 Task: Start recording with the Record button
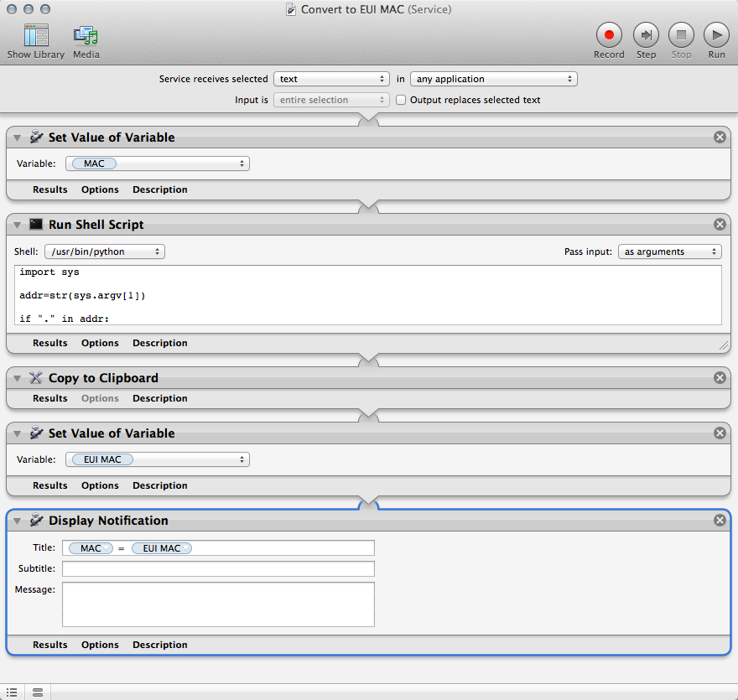[x=609, y=41]
